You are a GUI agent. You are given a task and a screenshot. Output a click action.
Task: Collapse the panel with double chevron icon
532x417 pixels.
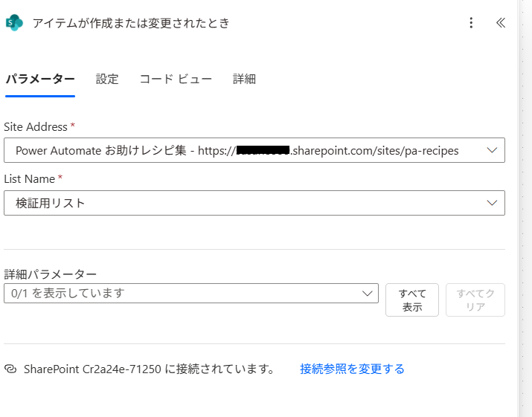[x=501, y=23]
